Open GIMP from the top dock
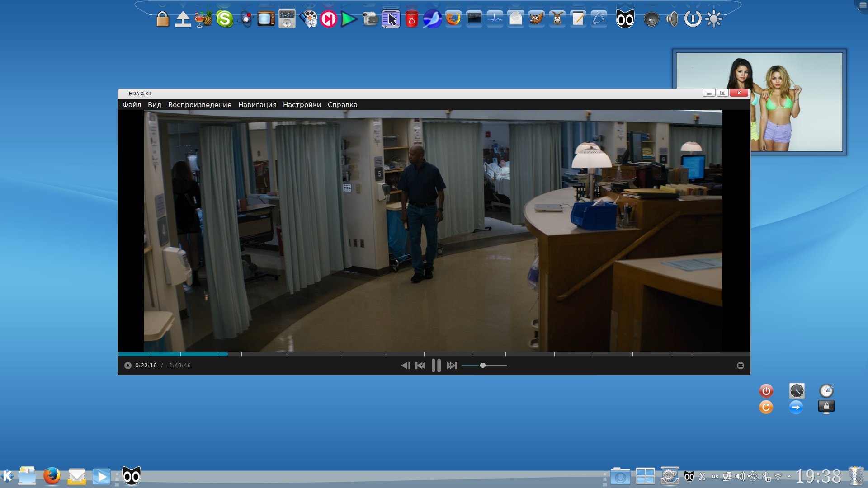 tap(537, 19)
